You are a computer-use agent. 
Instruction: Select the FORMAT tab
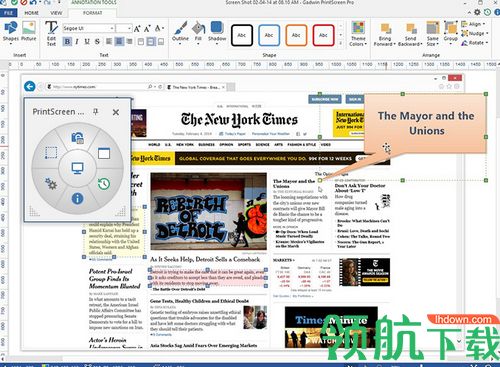pos(93,13)
